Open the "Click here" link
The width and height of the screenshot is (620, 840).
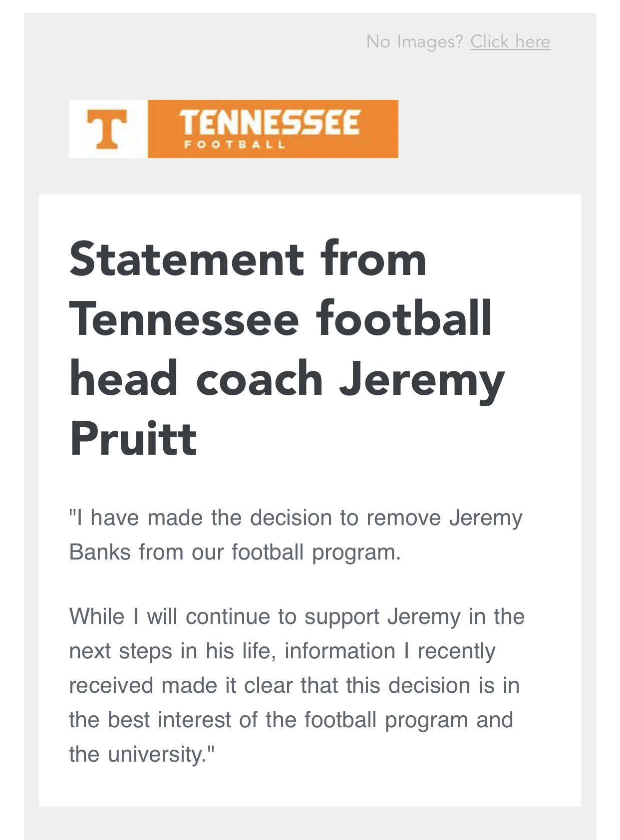[510, 41]
